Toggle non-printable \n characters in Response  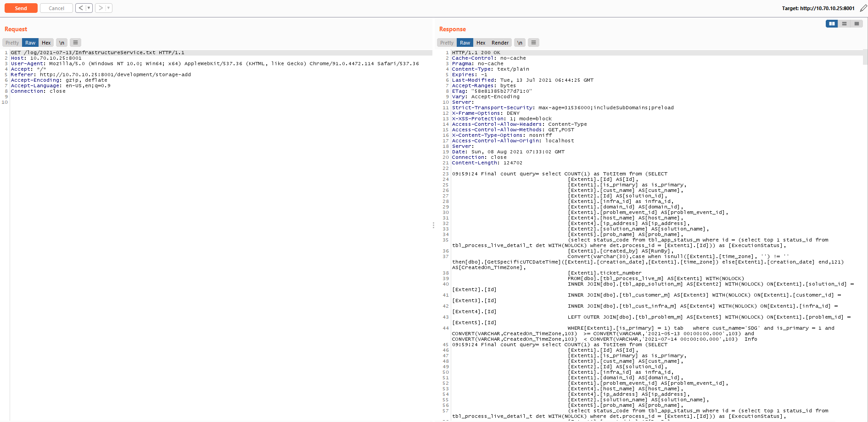[x=520, y=43]
